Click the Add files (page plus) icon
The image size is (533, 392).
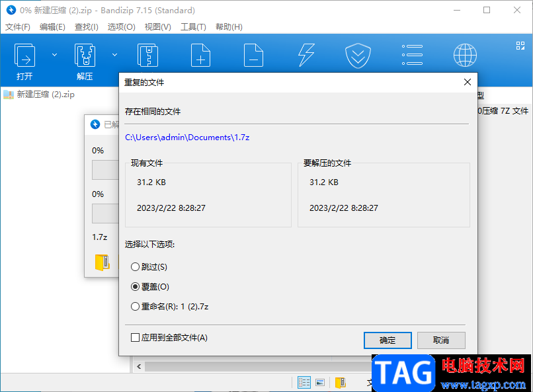(200, 55)
